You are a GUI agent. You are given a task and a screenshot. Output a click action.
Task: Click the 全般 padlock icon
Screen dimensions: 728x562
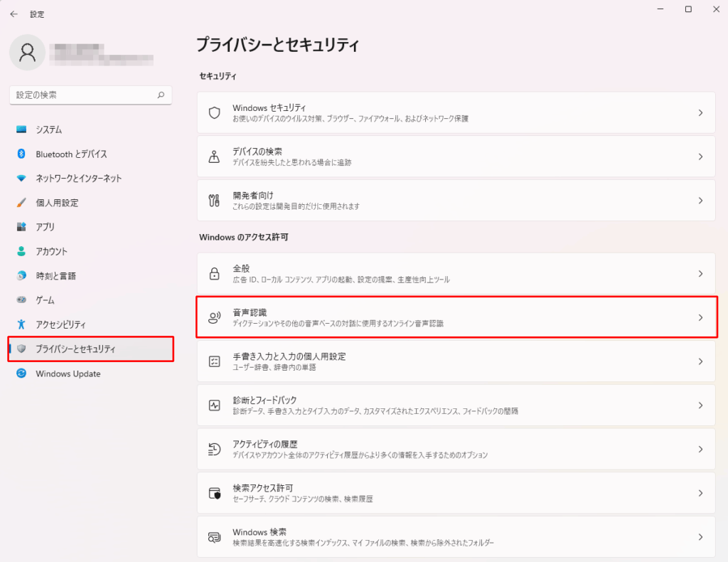[214, 274]
